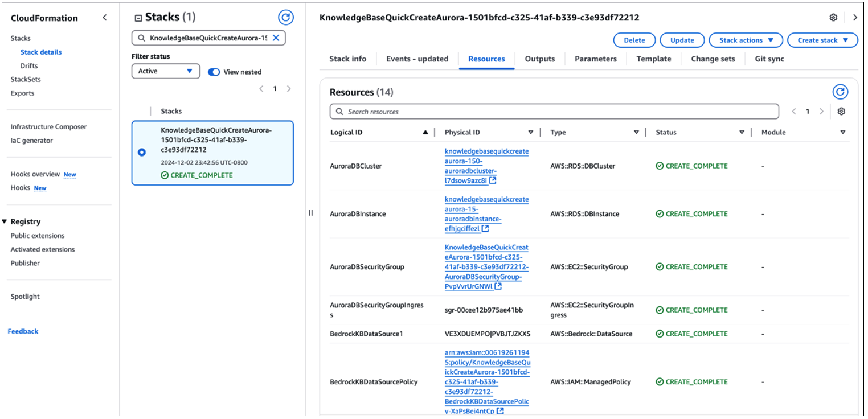This screenshot has width=868, height=419.
Task: Go to Stacks in the sidebar
Action: tap(21, 38)
